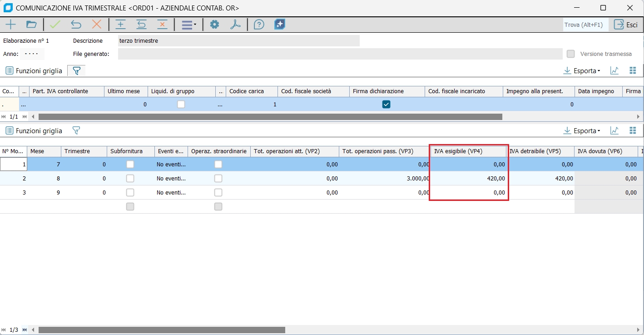Tick the Liquid. di gruppo checkbox
The height and width of the screenshot is (335, 644).
click(181, 105)
